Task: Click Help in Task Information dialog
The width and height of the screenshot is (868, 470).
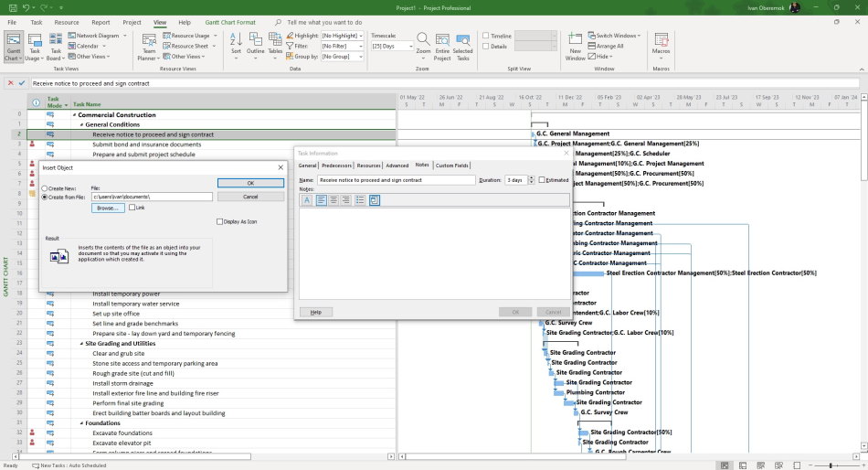Action: click(x=316, y=312)
